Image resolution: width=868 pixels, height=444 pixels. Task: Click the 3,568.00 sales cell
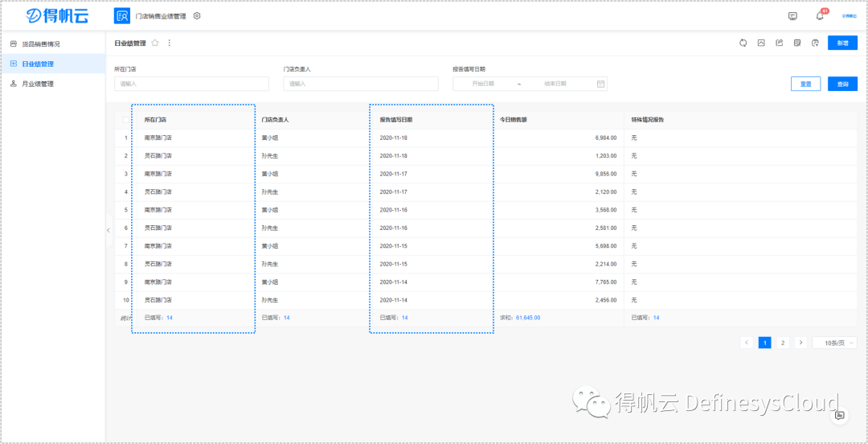coord(606,209)
